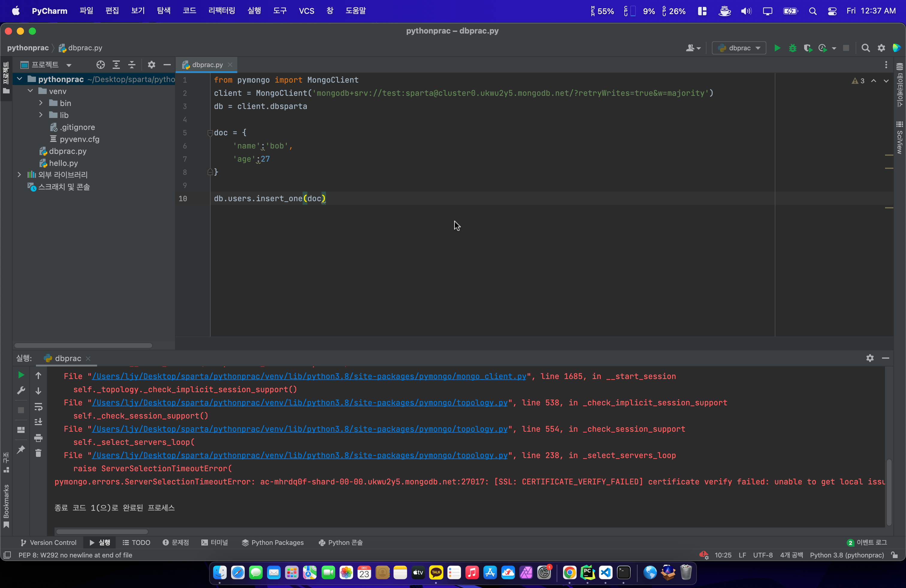This screenshot has height=588, width=906.
Task: Open editor tab options three-dot menu
Action: tap(886, 65)
